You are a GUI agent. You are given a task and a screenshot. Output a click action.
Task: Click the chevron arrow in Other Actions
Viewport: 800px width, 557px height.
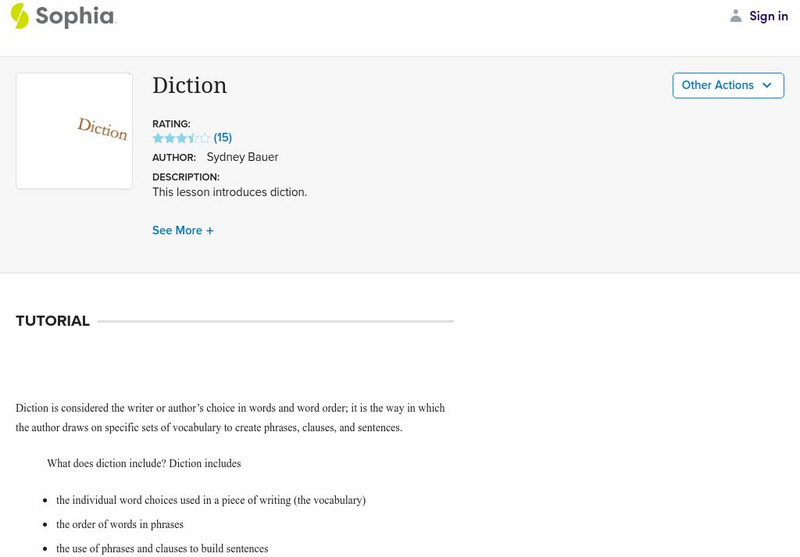(x=767, y=86)
